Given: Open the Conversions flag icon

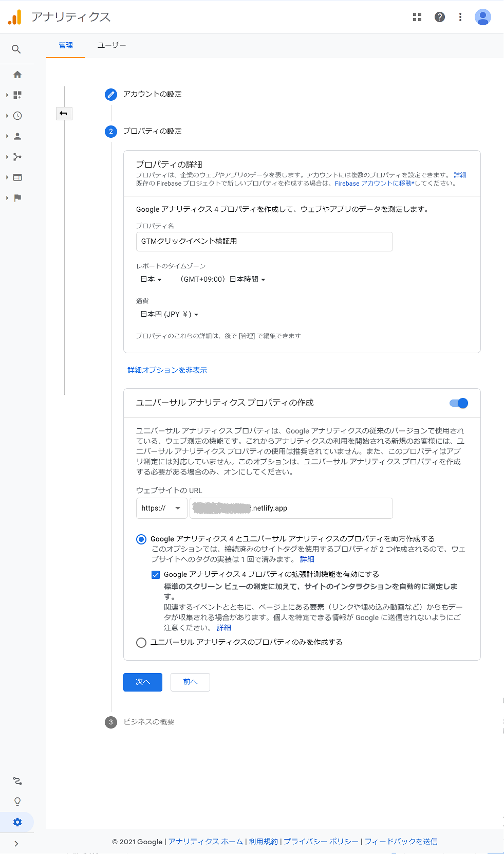Looking at the screenshot, I should point(17,198).
